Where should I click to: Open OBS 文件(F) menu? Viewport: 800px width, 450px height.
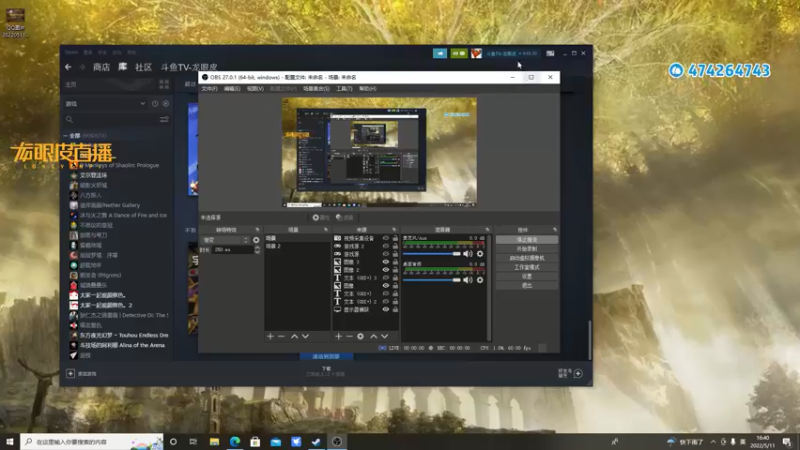pos(210,89)
